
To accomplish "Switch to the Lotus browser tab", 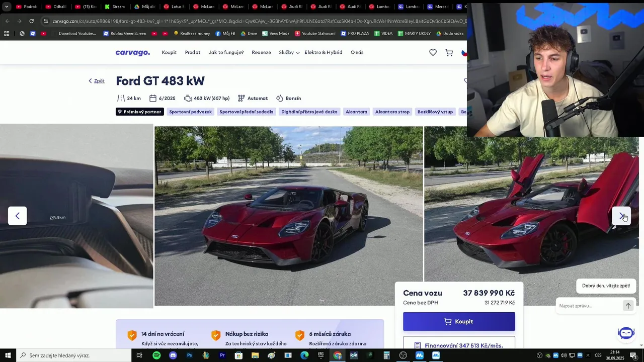I will pos(174,7).
